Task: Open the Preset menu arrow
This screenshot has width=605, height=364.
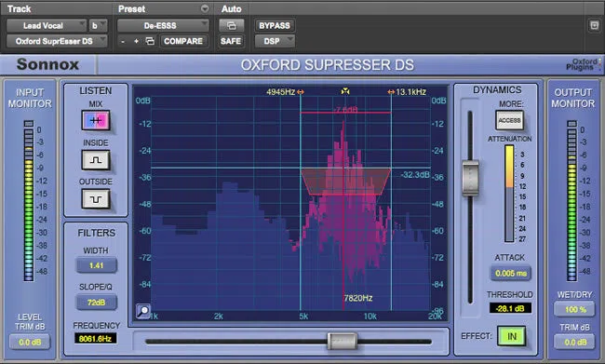Action: 205,8
